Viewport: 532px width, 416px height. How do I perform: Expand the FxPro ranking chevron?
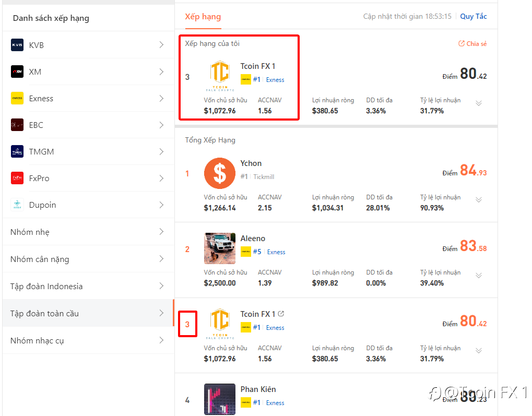point(161,178)
